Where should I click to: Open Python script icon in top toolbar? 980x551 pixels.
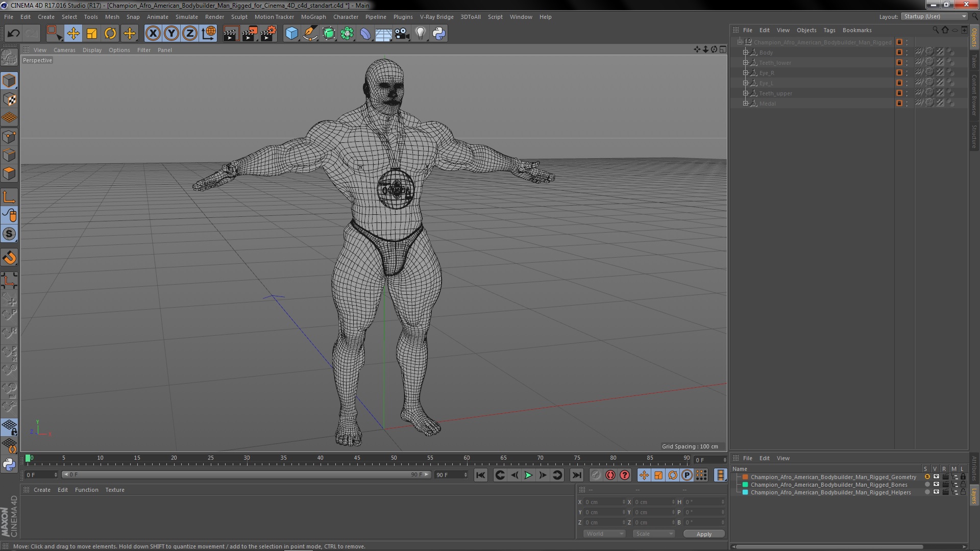439,34
